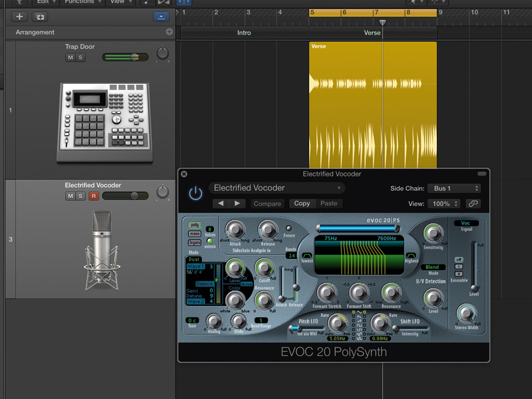Click the Analog knob
The height and width of the screenshot is (399, 532).
click(214, 321)
